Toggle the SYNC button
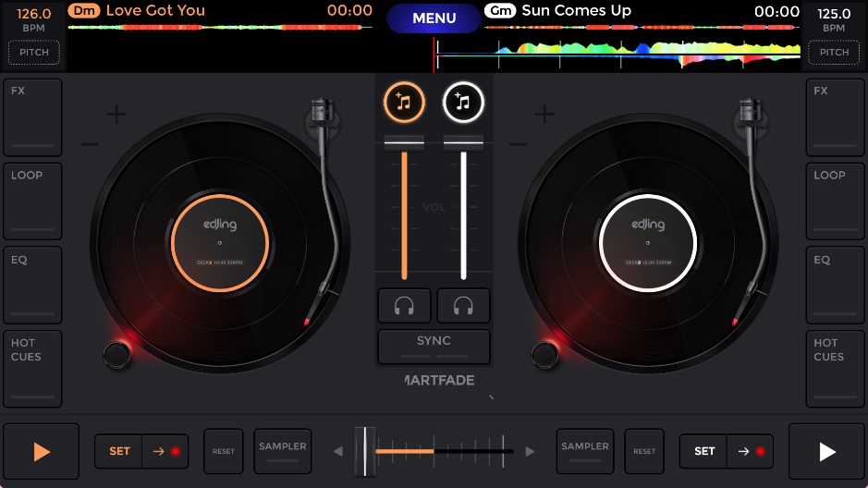This screenshot has height=488, width=868. point(434,346)
